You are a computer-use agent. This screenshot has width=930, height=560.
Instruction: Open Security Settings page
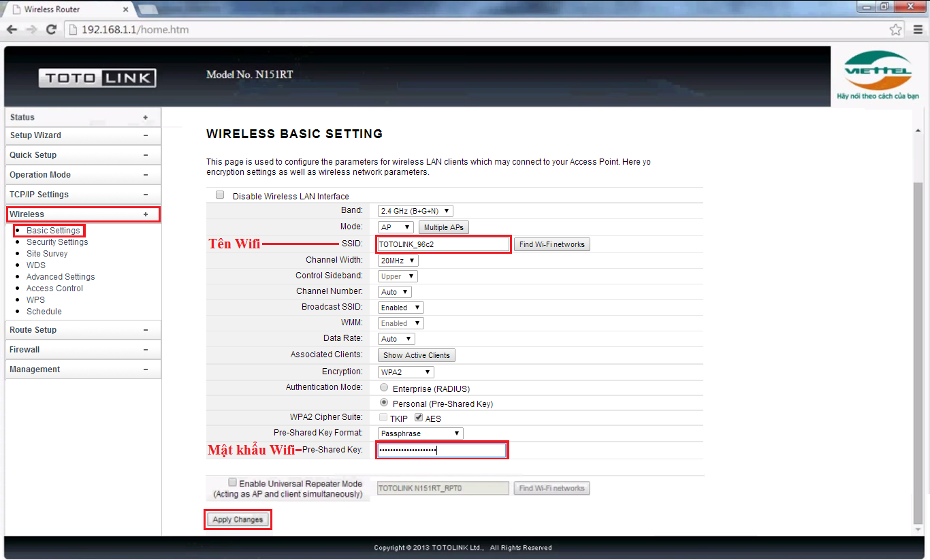pyautogui.click(x=57, y=242)
